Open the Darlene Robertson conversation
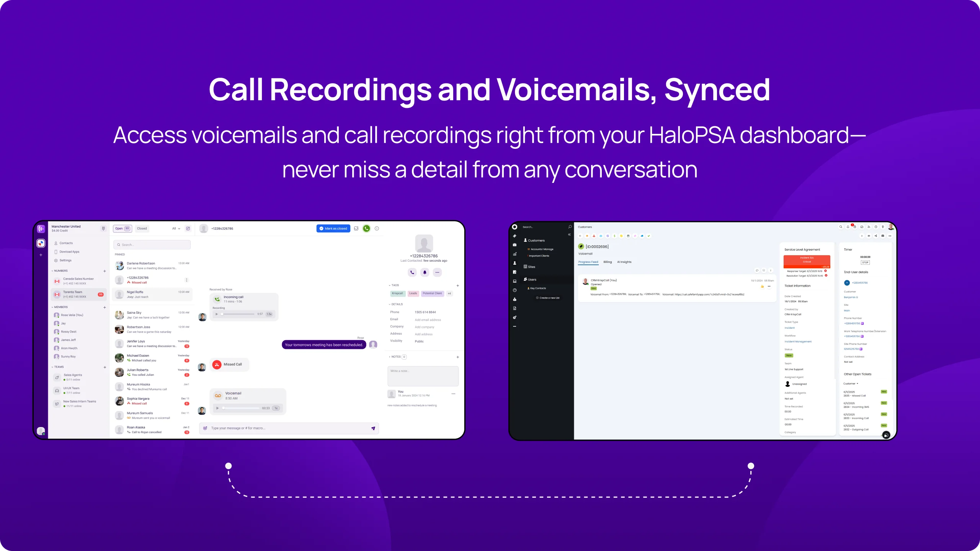Image resolution: width=980 pixels, height=551 pixels. coord(152,266)
